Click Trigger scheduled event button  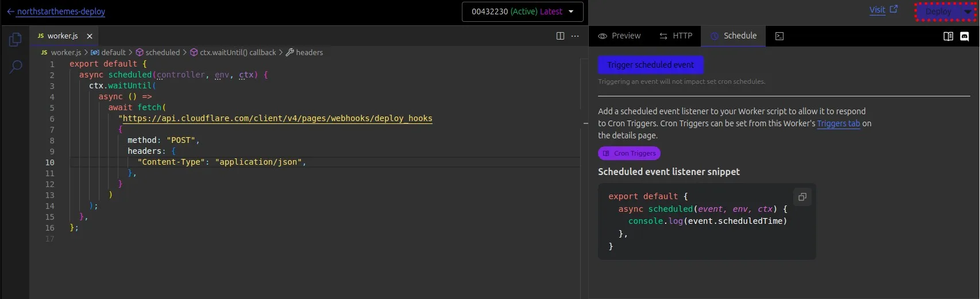pos(651,65)
